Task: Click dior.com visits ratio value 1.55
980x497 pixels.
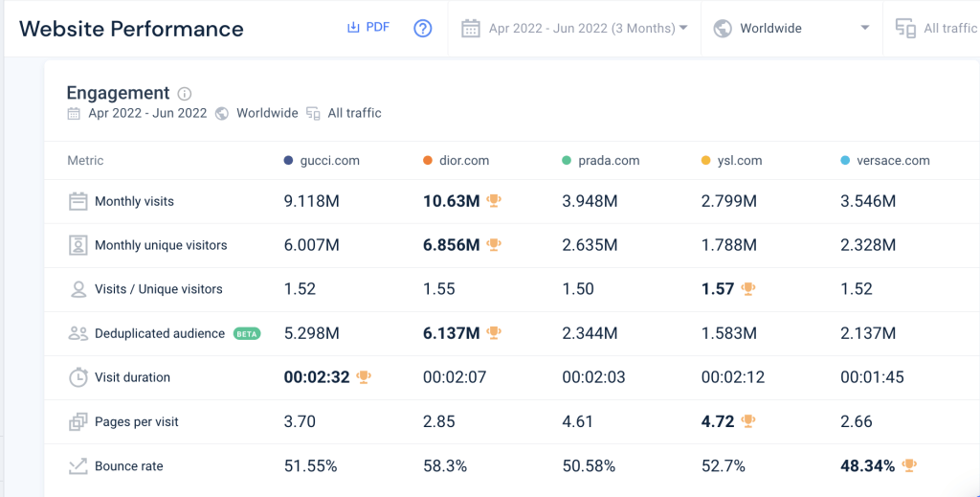Action: tap(438, 289)
